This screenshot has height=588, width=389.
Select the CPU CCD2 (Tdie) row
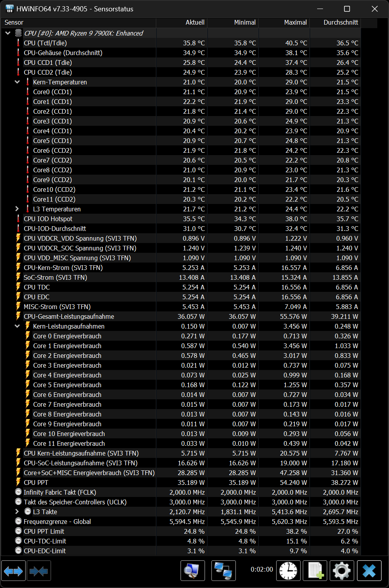tap(181, 72)
